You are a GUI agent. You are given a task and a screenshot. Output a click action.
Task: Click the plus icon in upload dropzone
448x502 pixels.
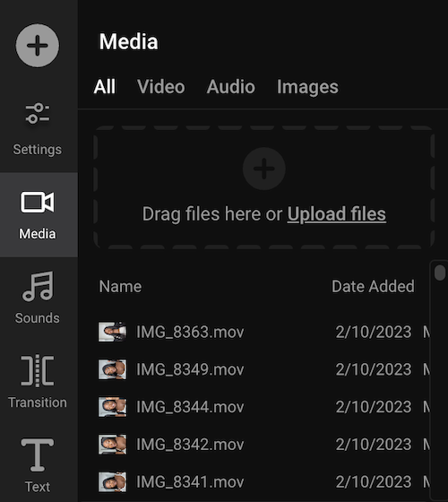coord(264,169)
